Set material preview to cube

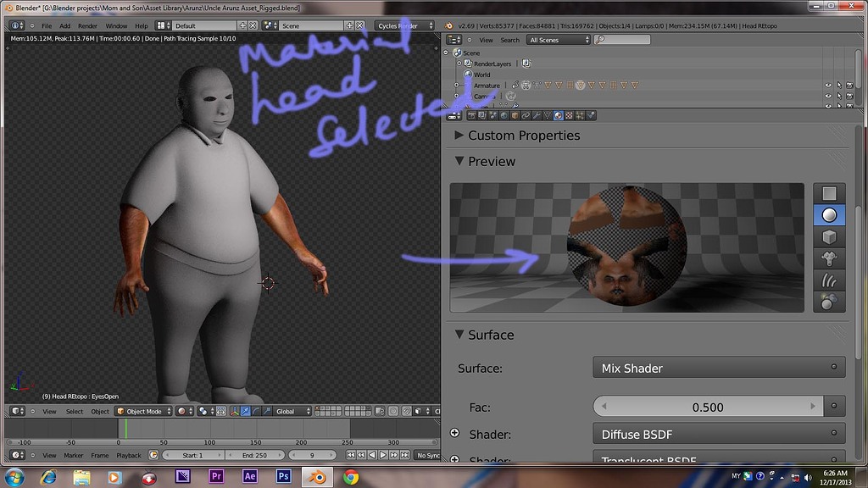(x=829, y=237)
